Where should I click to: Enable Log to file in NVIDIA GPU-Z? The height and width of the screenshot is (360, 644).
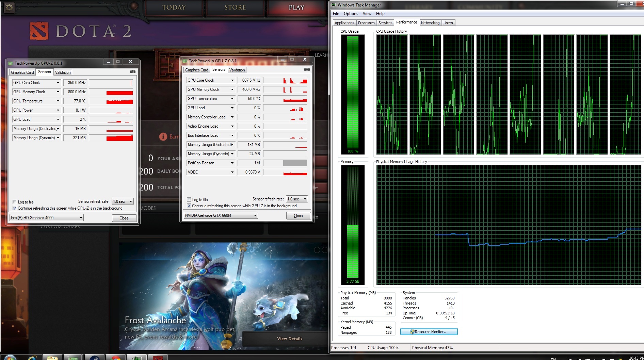[x=189, y=199]
